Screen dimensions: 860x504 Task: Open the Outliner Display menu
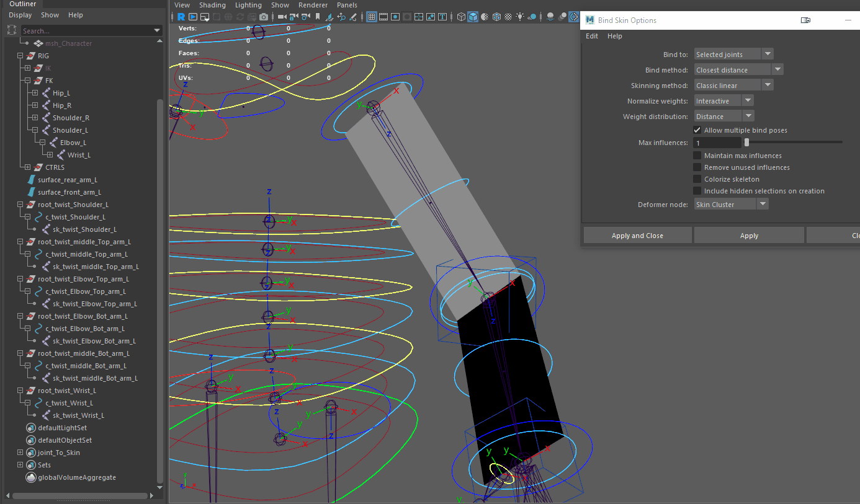pos(20,15)
